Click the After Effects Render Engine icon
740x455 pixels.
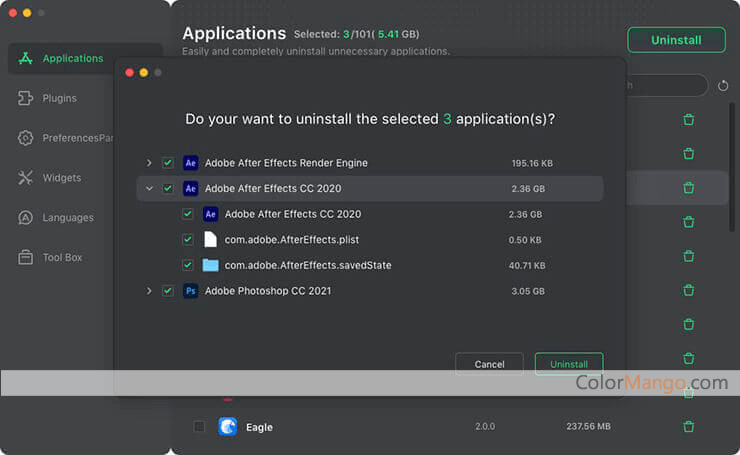pos(190,163)
